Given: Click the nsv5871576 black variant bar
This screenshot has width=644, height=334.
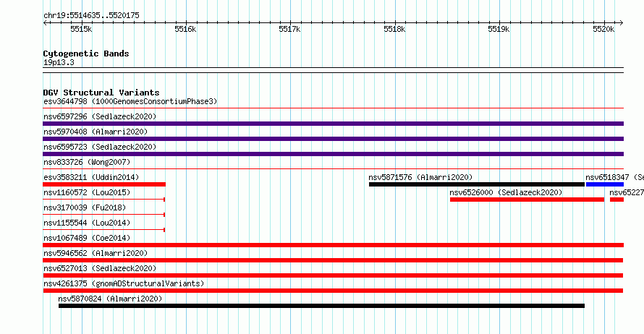Looking at the screenshot, I should pos(476,184).
